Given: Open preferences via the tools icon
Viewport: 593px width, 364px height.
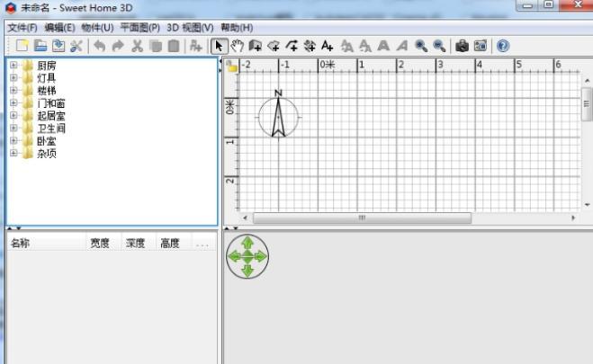Looking at the screenshot, I should tap(76, 46).
